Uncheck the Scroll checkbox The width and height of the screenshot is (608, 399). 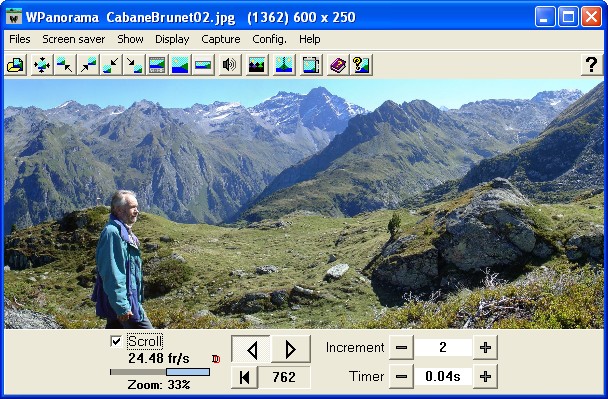[116, 342]
